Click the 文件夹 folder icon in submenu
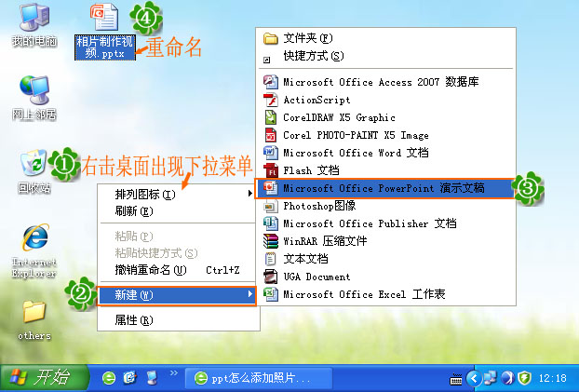This screenshot has height=392, width=579. click(x=270, y=38)
